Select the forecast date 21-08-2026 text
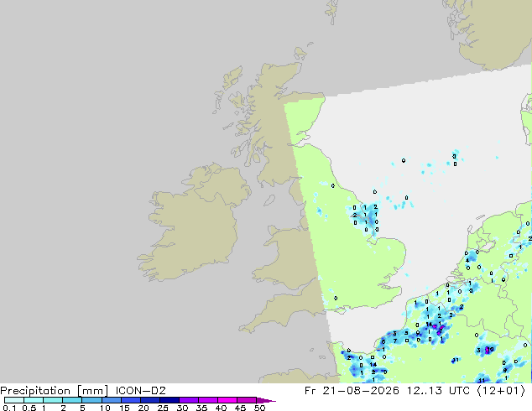This screenshot has height=411, width=532. (x=361, y=391)
